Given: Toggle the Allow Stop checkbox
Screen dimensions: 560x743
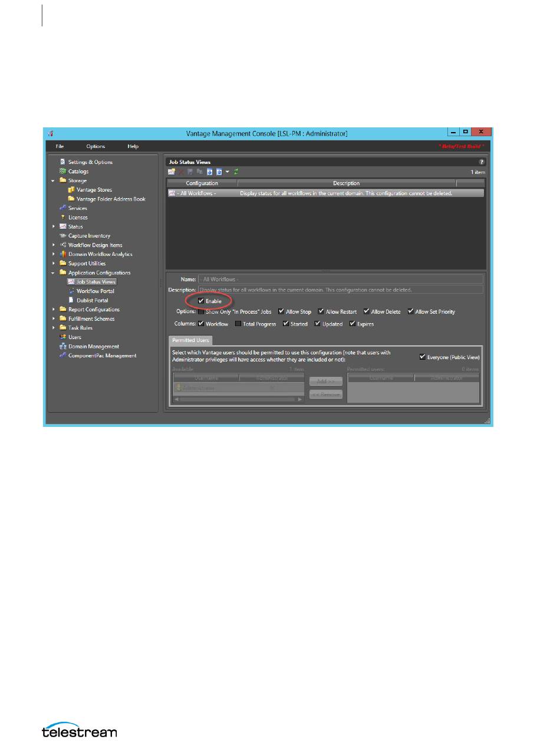Looking at the screenshot, I should point(281,311).
